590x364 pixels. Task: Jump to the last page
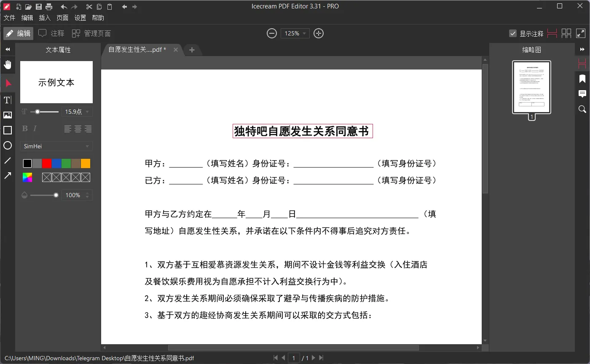(x=321, y=358)
